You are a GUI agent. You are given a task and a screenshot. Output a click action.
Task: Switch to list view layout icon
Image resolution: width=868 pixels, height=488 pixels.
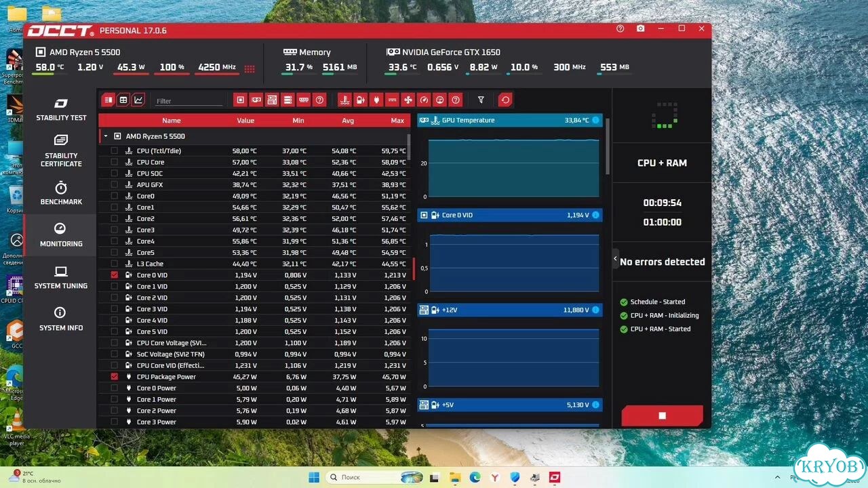pyautogui.click(x=108, y=100)
